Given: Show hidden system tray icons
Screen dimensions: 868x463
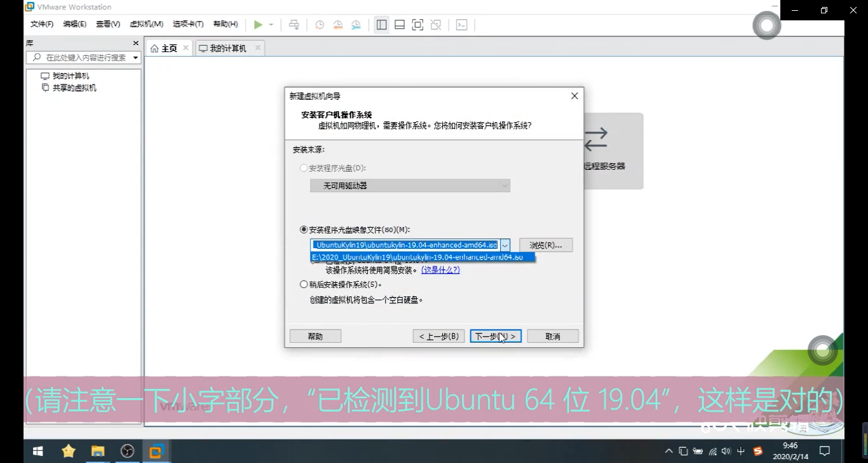Looking at the screenshot, I should (x=668, y=451).
